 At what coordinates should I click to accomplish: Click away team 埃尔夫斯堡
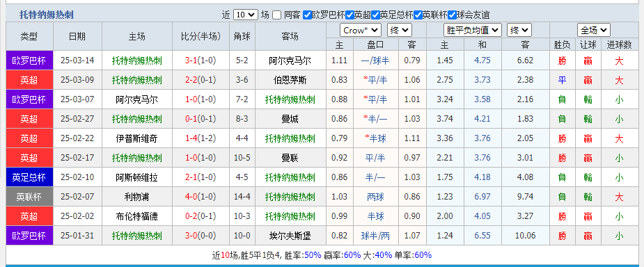[x=290, y=236]
